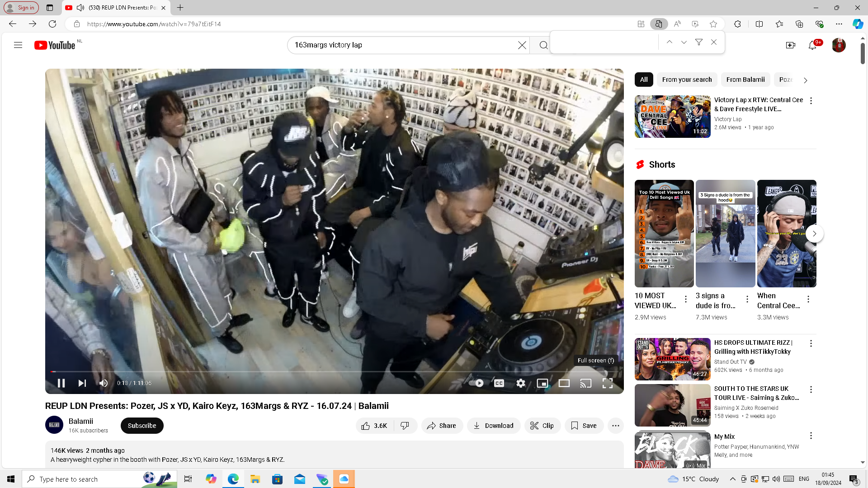Open YouTube notifications bell

[812, 45]
